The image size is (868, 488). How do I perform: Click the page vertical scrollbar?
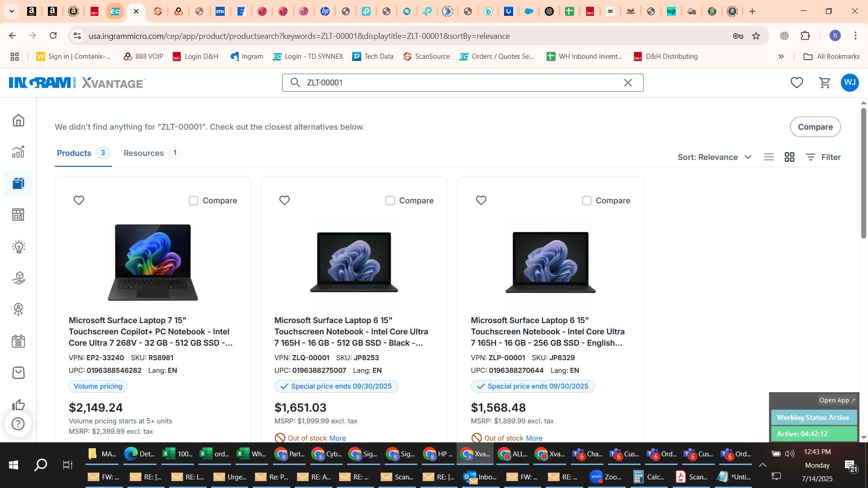tap(863, 173)
